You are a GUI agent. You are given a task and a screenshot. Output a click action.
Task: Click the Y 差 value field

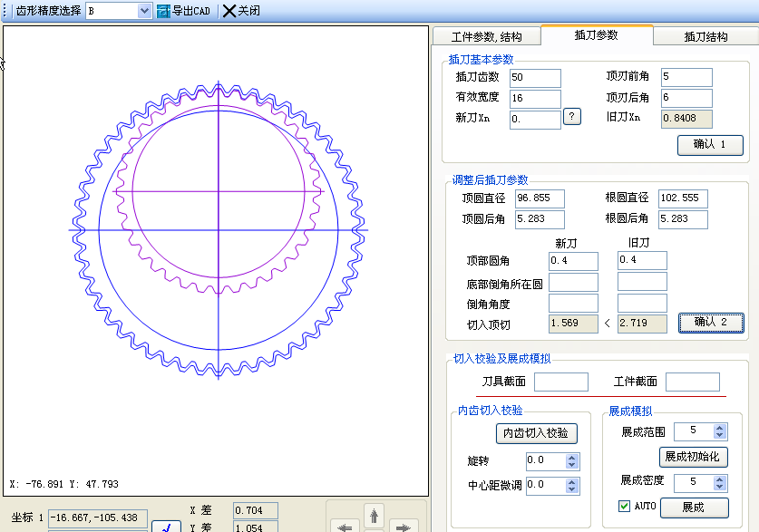click(256, 527)
